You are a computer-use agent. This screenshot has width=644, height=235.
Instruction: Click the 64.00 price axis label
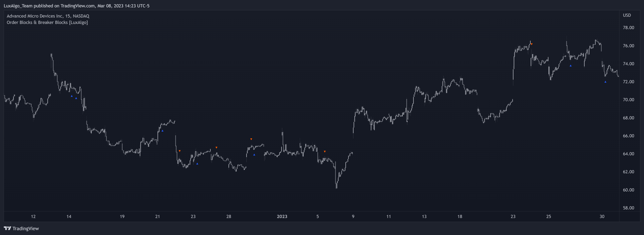point(628,154)
